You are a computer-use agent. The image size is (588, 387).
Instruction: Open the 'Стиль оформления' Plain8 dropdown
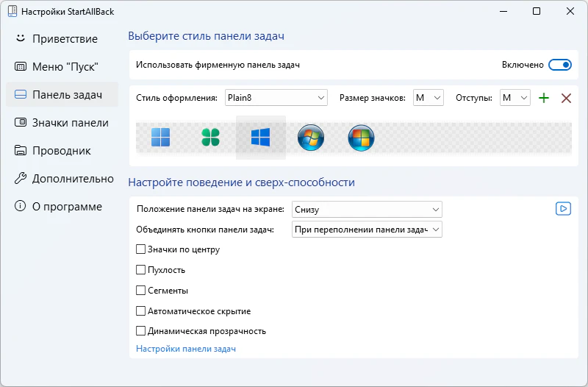pyautogui.click(x=276, y=98)
